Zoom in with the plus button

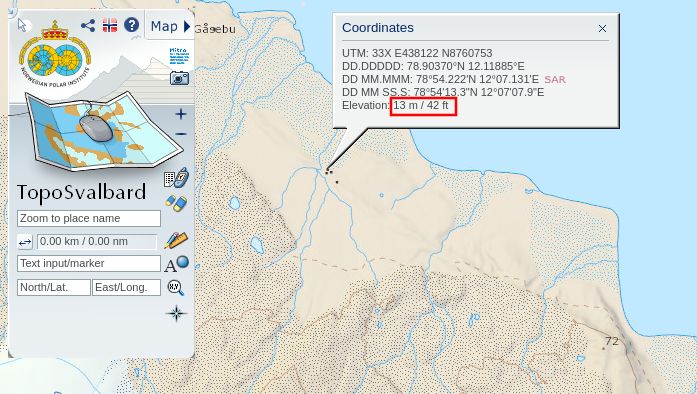(180, 114)
